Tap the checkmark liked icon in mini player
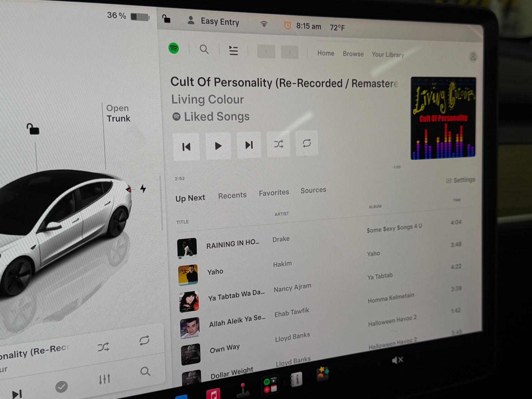The height and width of the screenshot is (399, 532). point(61,386)
